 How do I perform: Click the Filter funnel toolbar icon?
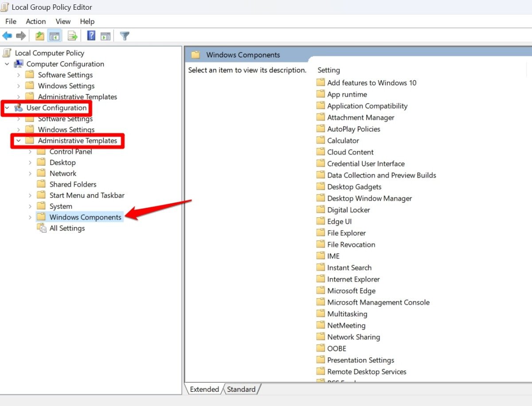(125, 36)
